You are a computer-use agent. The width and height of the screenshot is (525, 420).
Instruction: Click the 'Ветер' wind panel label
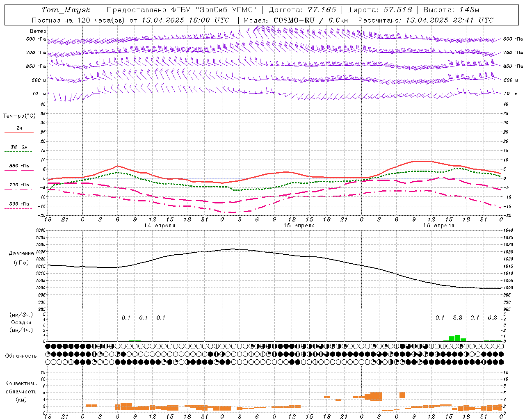(x=38, y=31)
